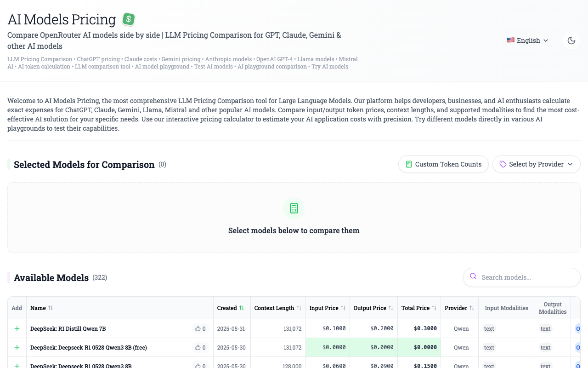This screenshot has height=368, width=588.
Task: Sort table by Name column
Action: tap(42, 308)
